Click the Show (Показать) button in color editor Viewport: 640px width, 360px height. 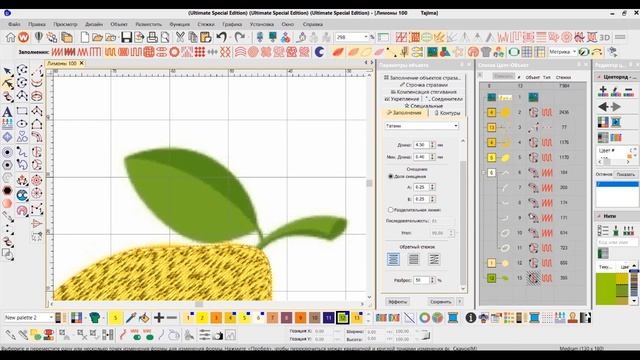click(x=626, y=174)
